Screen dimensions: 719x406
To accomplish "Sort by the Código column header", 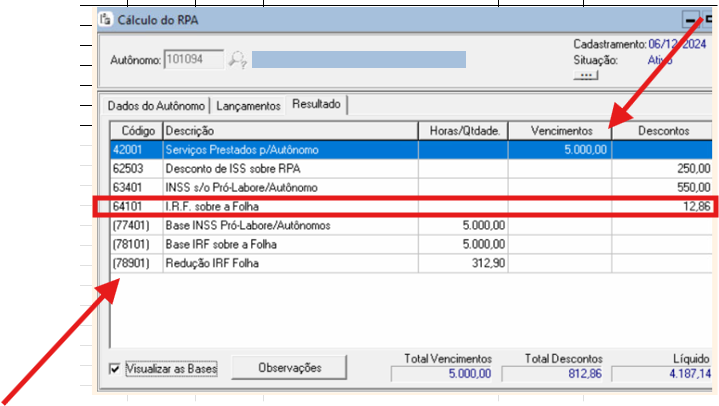I will coord(136,130).
